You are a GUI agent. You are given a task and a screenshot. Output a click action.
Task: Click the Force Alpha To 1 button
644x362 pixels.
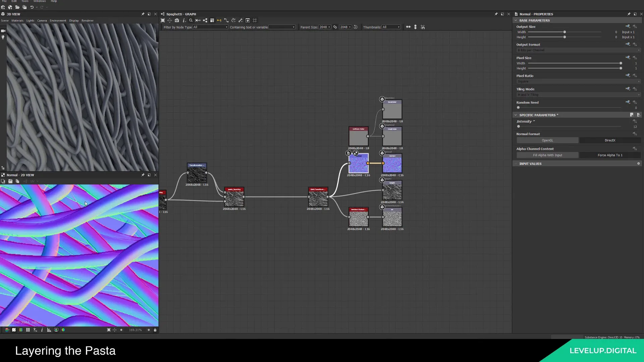[610, 155]
